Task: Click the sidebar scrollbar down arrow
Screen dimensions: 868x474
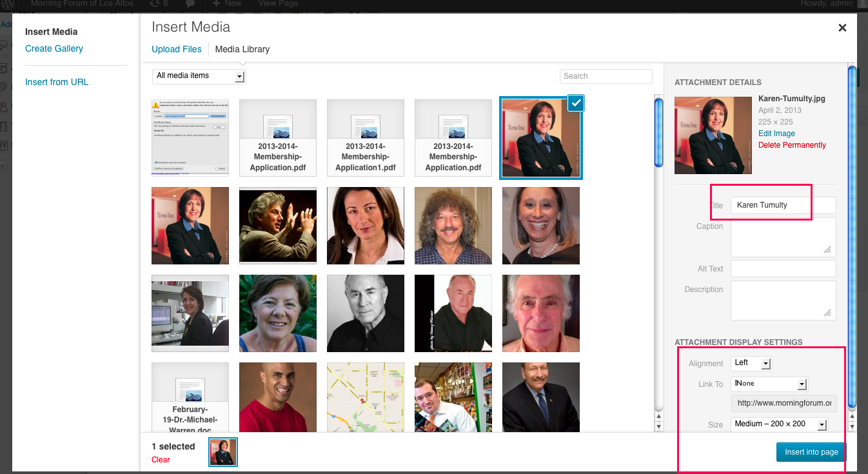Action: click(x=852, y=426)
